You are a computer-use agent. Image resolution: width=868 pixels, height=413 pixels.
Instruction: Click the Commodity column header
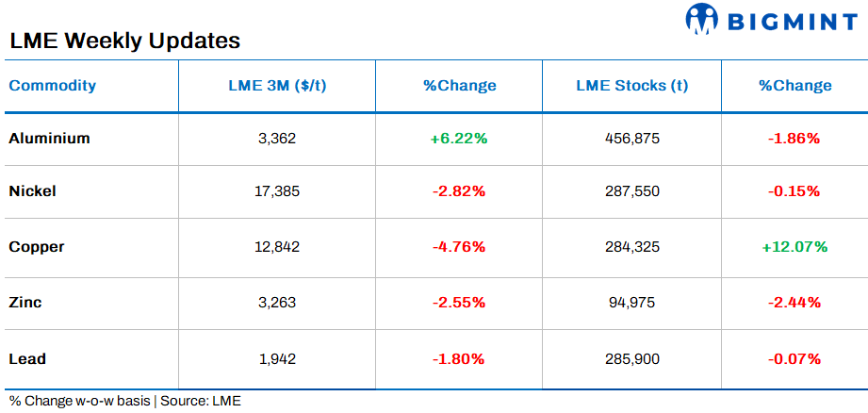tap(53, 86)
